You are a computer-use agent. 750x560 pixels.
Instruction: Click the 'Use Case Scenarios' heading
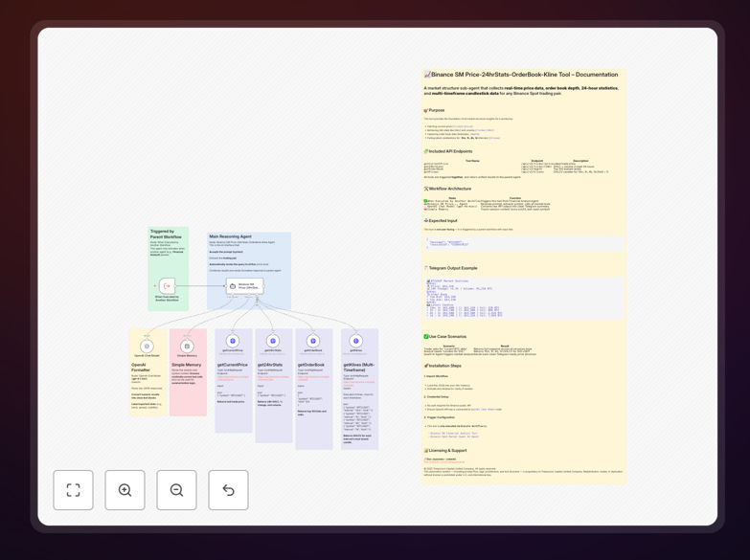click(447, 337)
